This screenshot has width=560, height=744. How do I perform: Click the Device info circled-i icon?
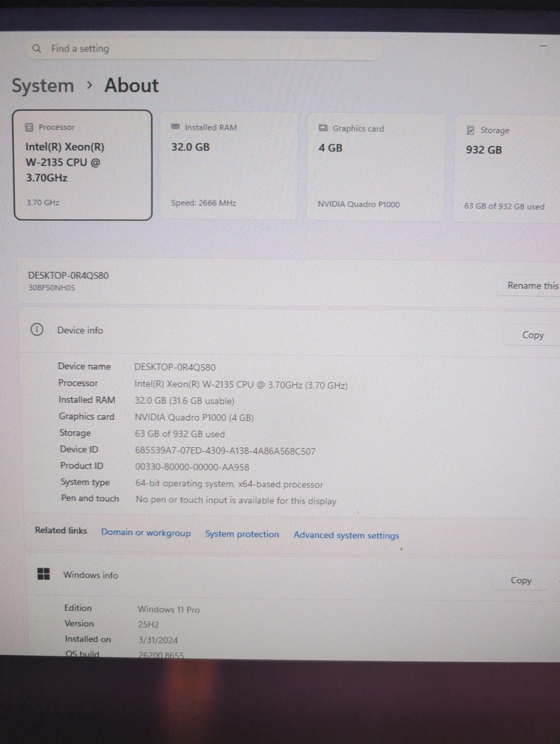[36, 330]
